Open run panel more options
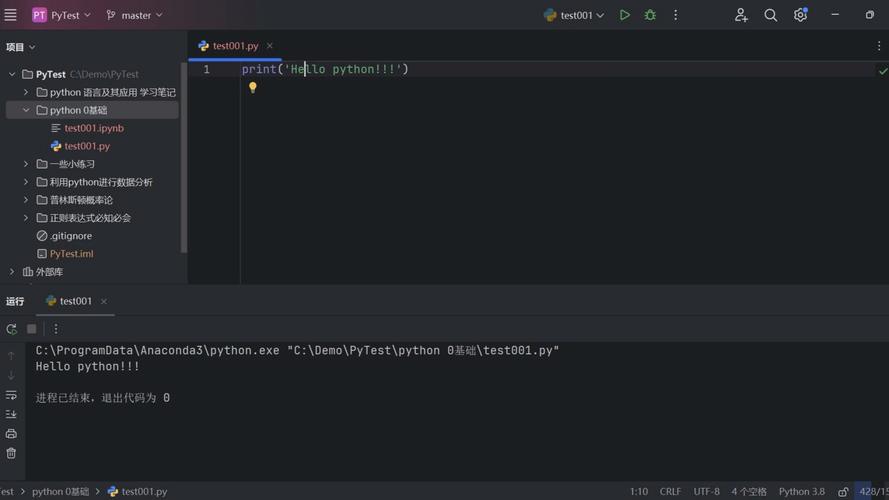 pos(56,329)
